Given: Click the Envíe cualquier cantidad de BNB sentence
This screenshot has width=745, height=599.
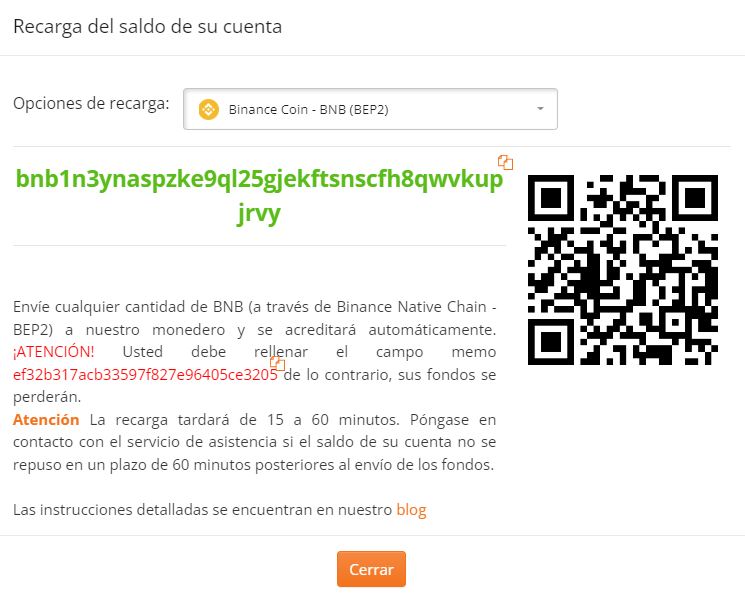Looking at the screenshot, I should [x=255, y=318].
